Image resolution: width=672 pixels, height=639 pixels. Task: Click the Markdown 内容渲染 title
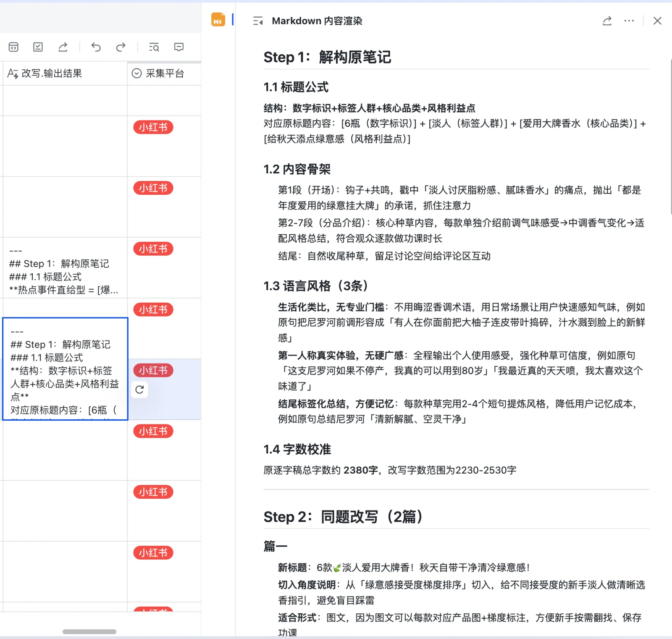317,21
